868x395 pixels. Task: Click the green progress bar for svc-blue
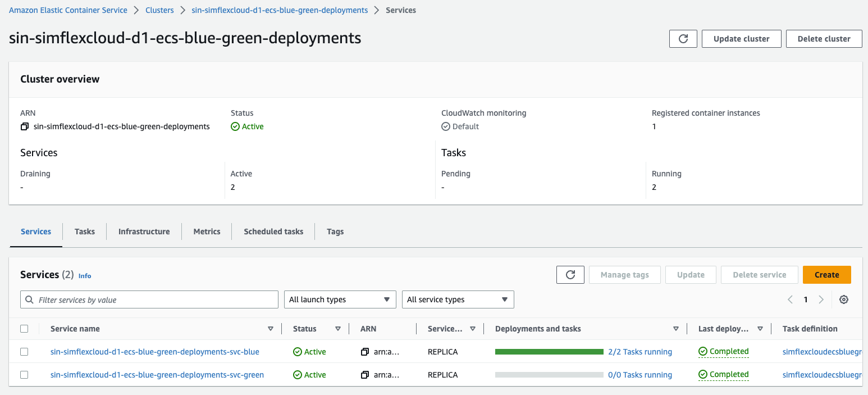(549, 352)
